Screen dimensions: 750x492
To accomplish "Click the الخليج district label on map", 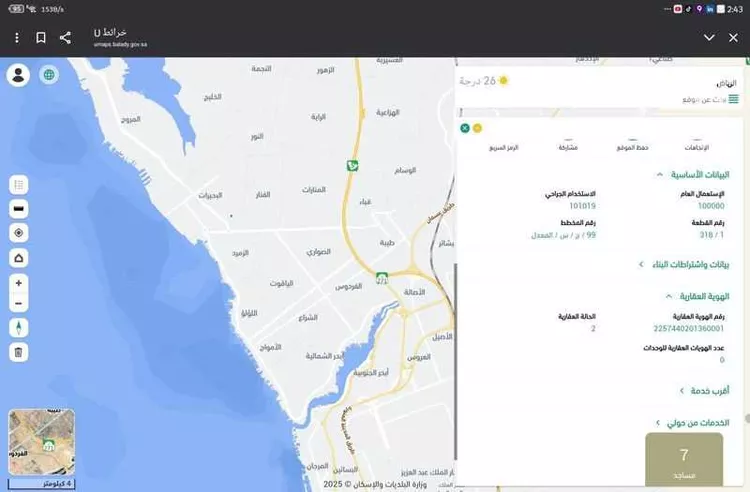I will (x=213, y=97).
